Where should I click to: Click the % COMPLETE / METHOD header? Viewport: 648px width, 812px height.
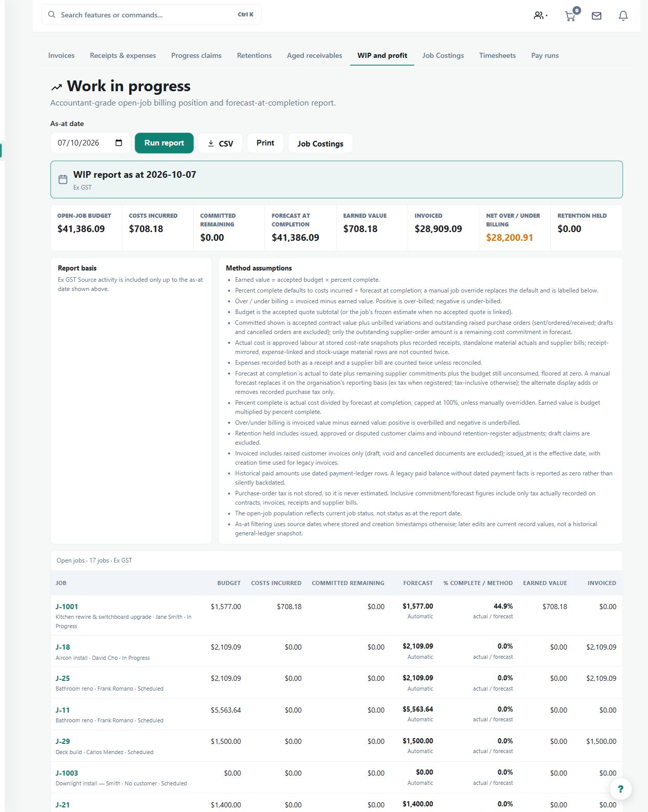click(x=478, y=583)
